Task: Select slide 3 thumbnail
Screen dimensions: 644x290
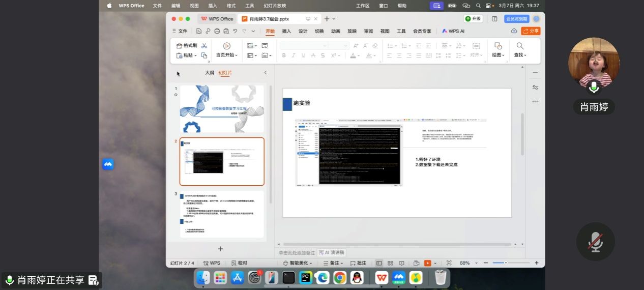Action: [222, 214]
